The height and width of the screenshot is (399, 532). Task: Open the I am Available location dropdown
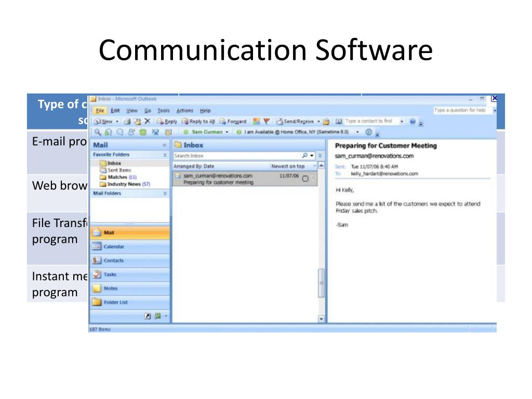click(357, 132)
